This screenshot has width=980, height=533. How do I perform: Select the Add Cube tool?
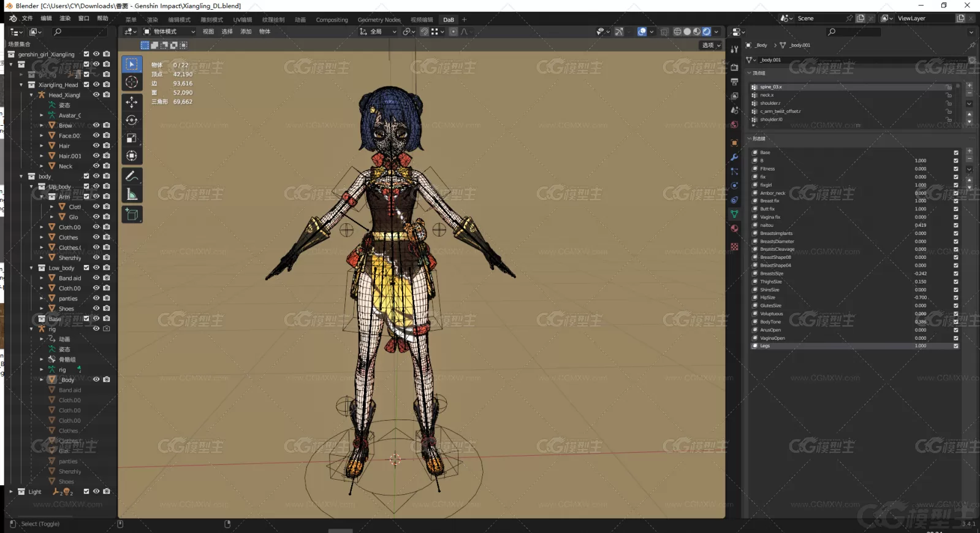pos(132,215)
